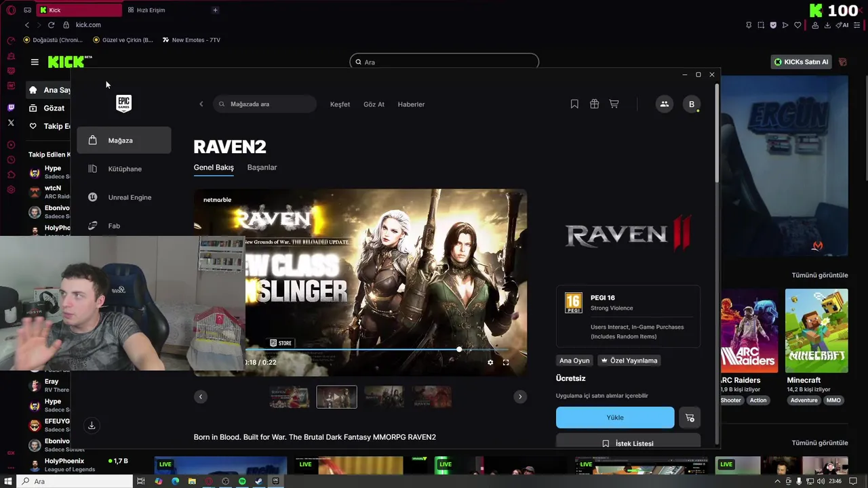Open Windows Start menu
868x488 pixels.
click(x=8, y=481)
